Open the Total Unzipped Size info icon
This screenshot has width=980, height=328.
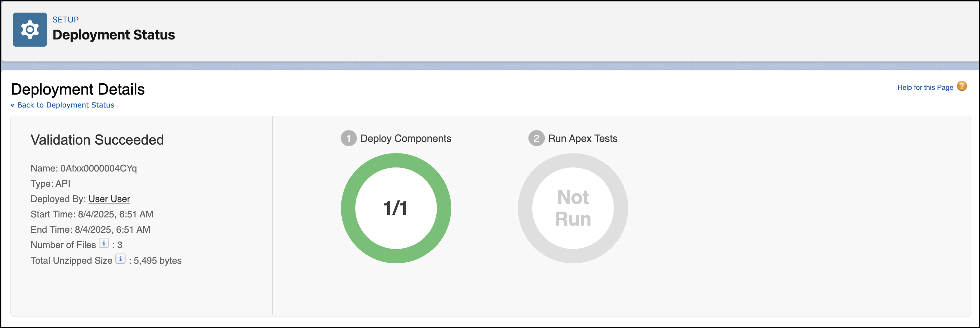click(120, 259)
